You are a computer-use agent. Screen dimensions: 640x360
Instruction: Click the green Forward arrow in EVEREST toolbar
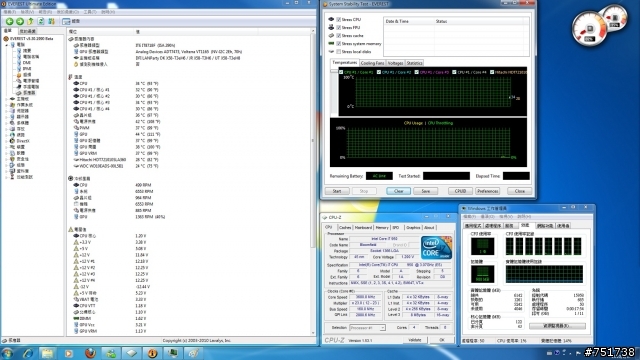point(20,21)
